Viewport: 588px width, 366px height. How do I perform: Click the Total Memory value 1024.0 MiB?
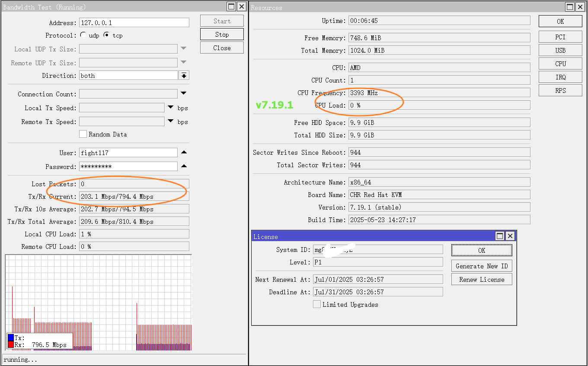(439, 50)
